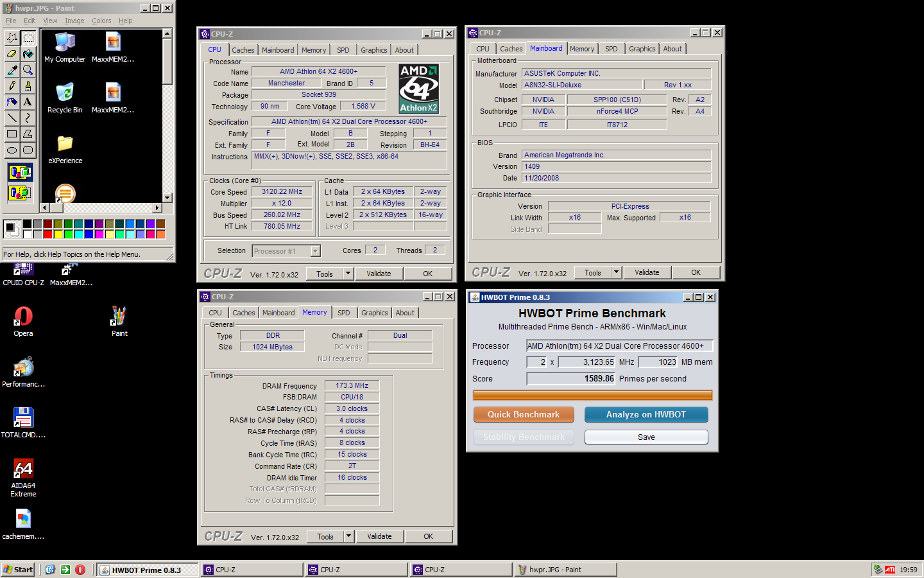Open the Processor #1 selection combo box
Viewport: 924px width, 578px height.
point(286,251)
